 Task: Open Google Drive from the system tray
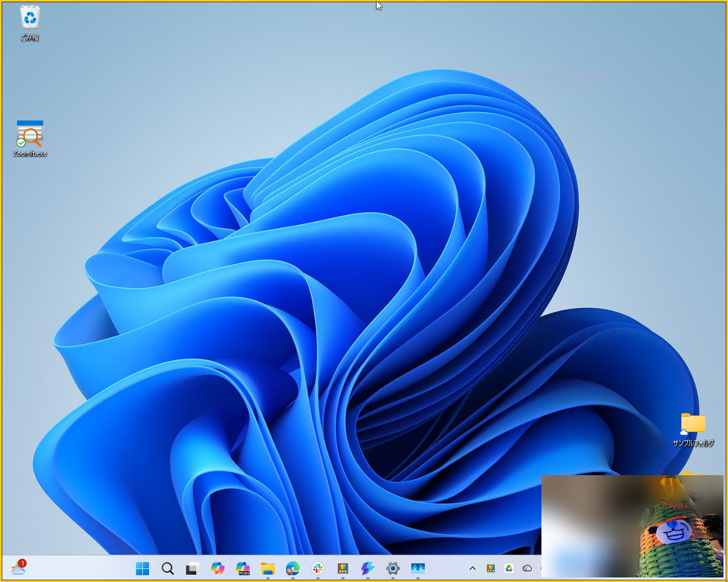click(x=509, y=568)
